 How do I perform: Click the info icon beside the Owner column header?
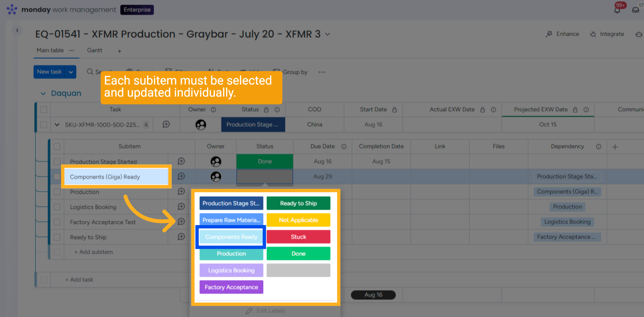pos(213,110)
